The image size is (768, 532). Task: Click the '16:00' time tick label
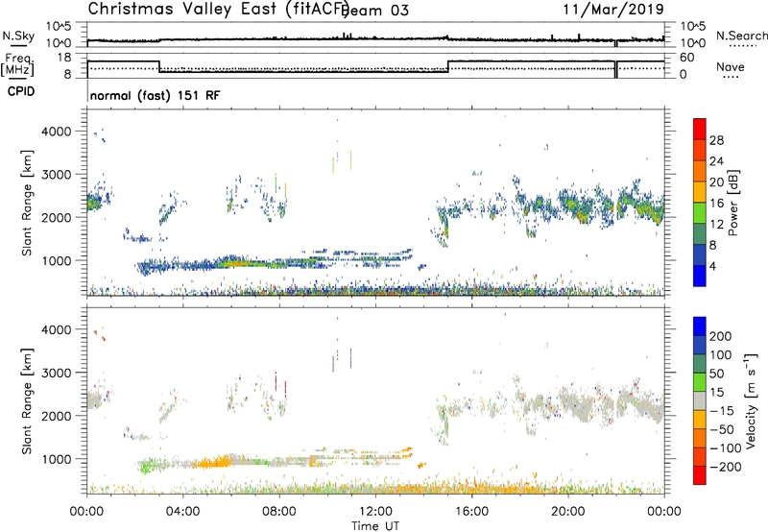(x=471, y=512)
